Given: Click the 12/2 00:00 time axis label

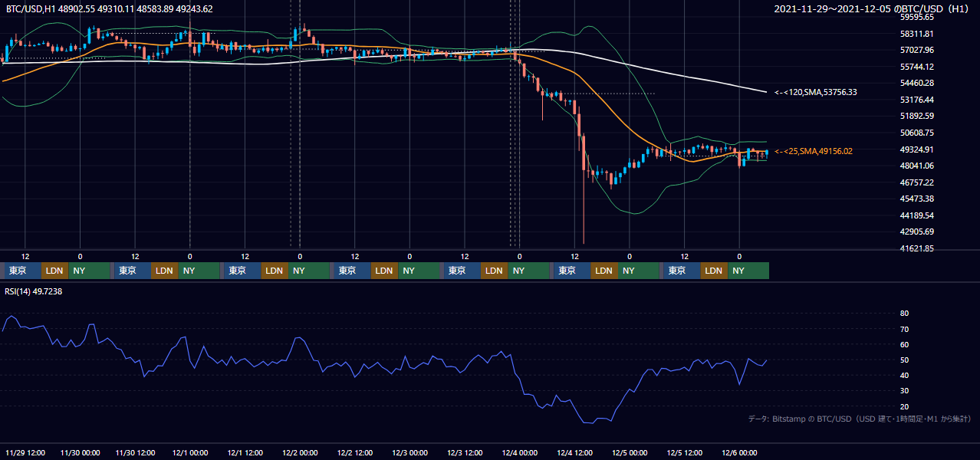Looking at the screenshot, I should pyautogui.click(x=300, y=452).
